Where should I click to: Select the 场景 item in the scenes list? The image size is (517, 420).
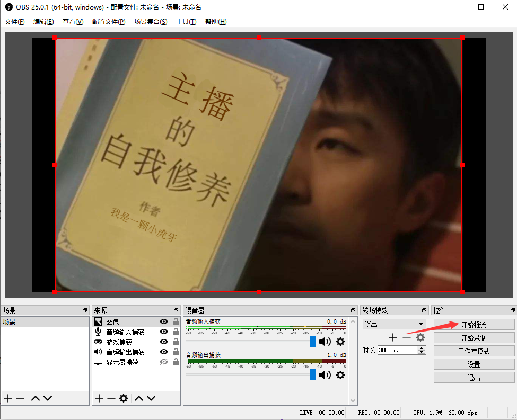point(45,321)
